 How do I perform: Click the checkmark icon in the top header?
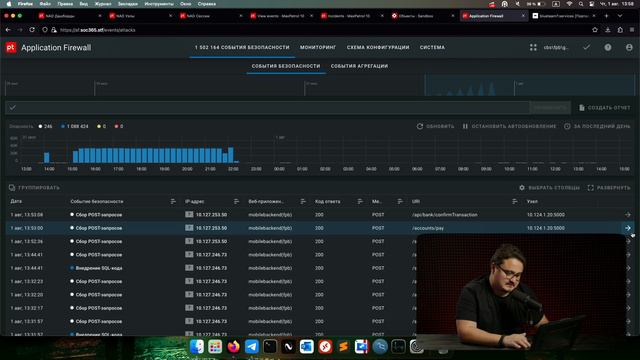(x=587, y=47)
